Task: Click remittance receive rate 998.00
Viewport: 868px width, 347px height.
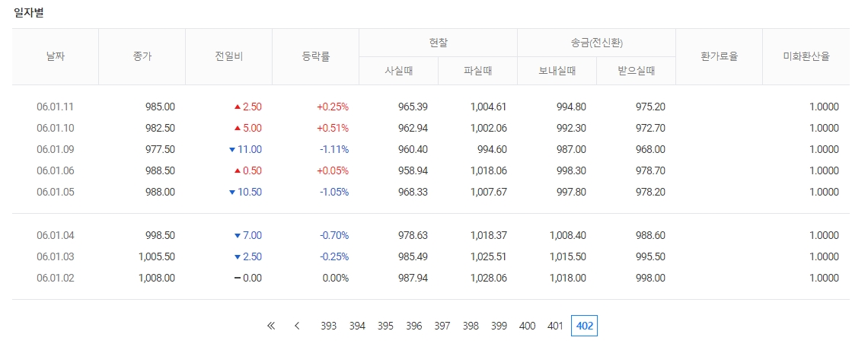Action: click(x=650, y=278)
